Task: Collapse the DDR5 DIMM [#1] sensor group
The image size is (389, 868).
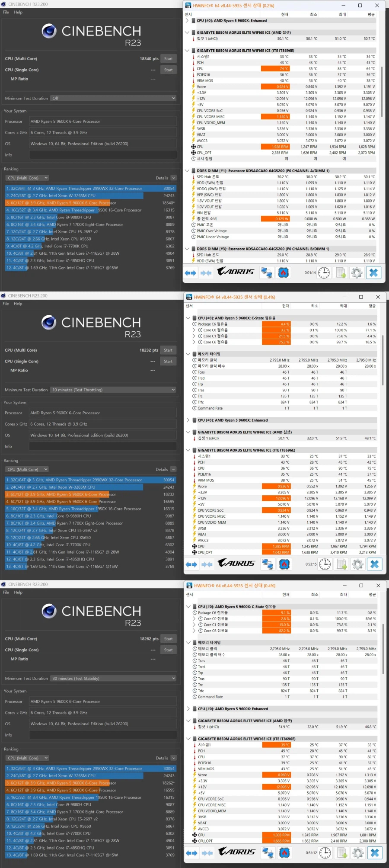Action: point(187,171)
